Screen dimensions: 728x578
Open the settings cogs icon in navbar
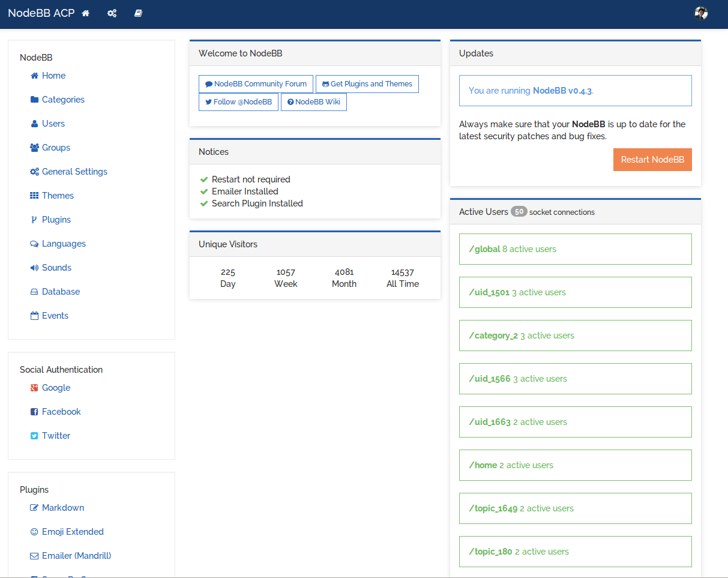pyautogui.click(x=112, y=13)
